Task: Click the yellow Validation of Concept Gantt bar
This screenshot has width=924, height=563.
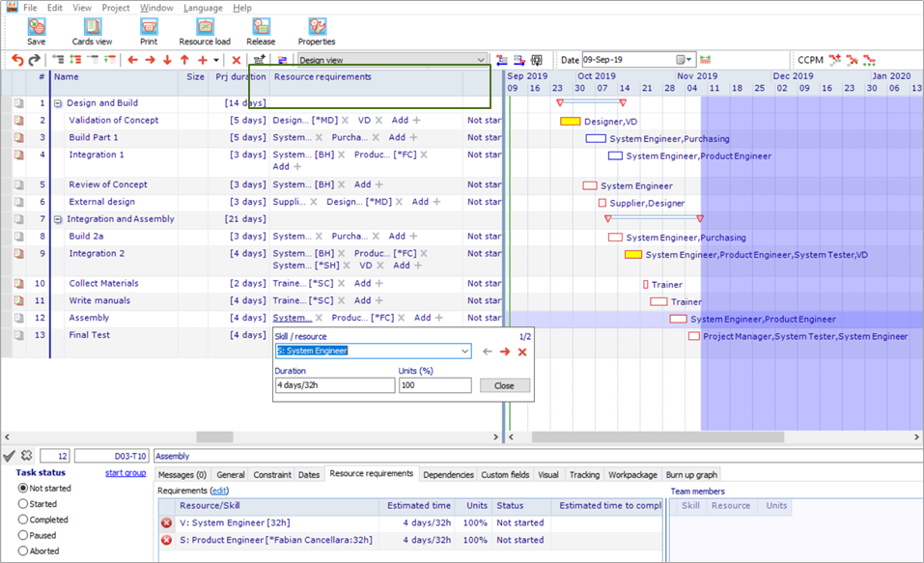Action: (570, 122)
